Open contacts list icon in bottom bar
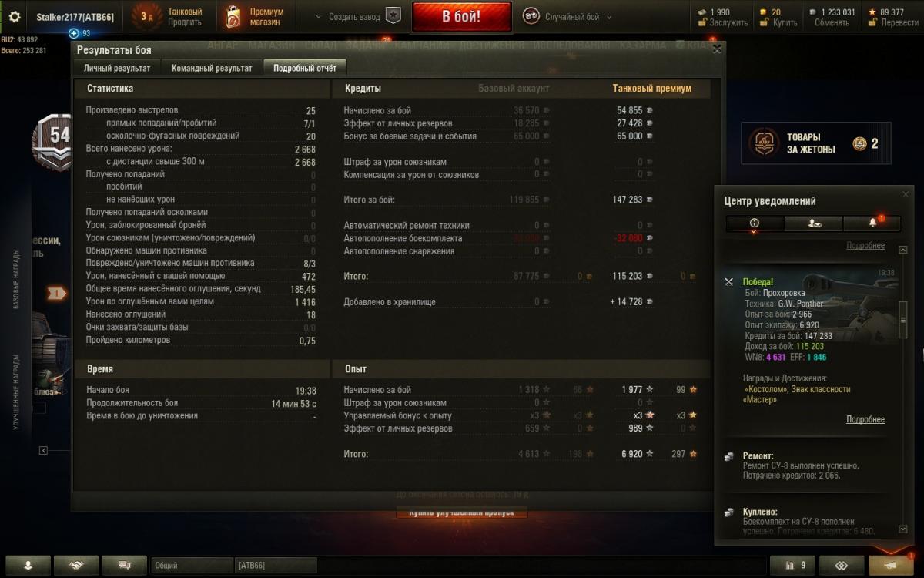924x578 pixels. pyautogui.click(x=28, y=565)
